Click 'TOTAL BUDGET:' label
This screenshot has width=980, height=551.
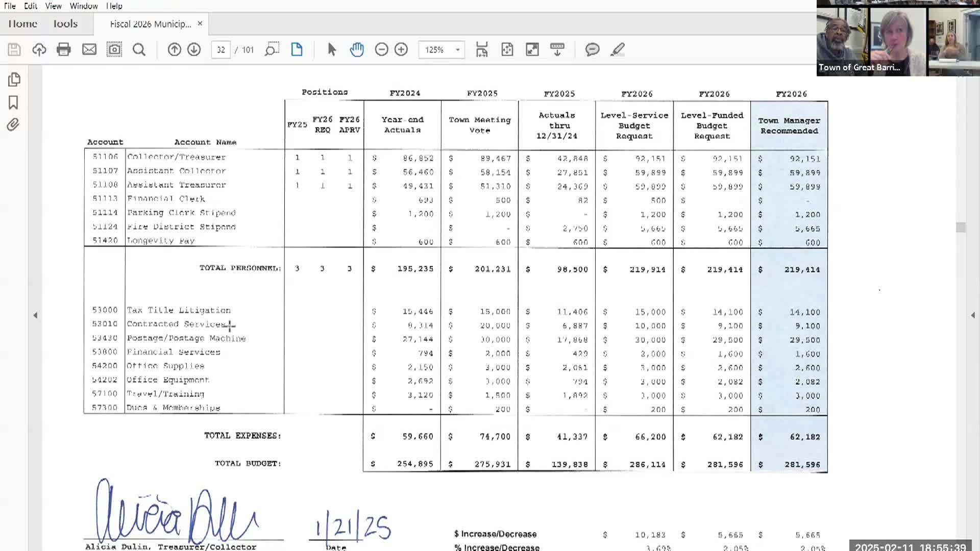pyautogui.click(x=248, y=463)
